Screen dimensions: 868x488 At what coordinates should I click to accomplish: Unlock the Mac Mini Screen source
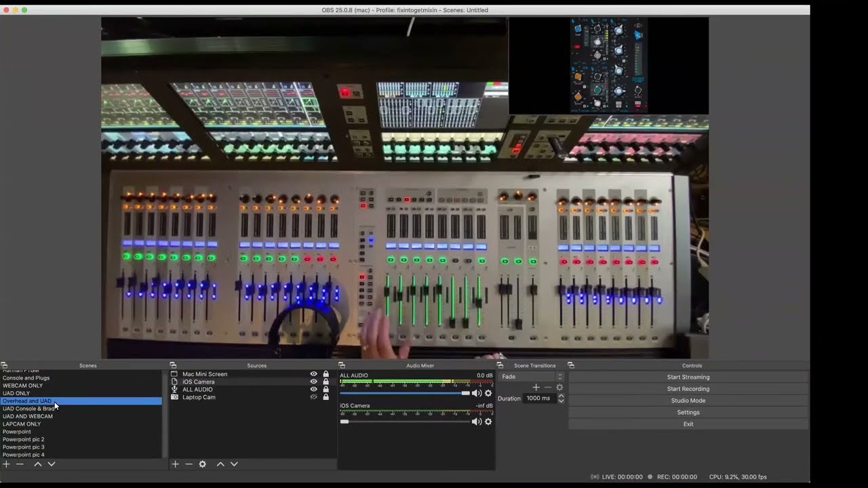pyautogui.click(x=325, y=374)
